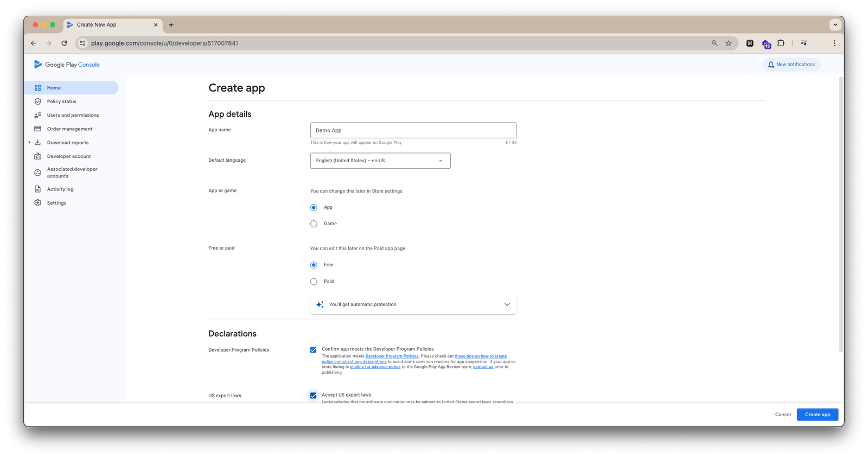Click the Home grid icon in sidebar

[x=38, y=88]
